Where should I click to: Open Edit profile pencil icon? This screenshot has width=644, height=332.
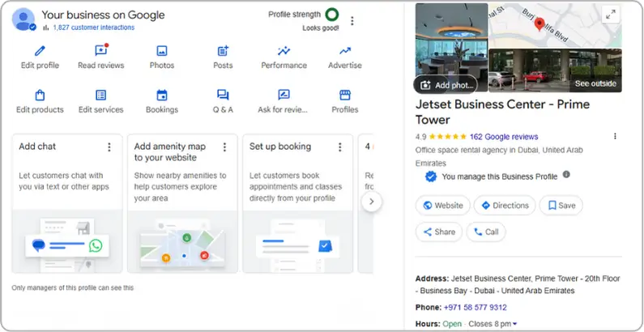point(40,51)
